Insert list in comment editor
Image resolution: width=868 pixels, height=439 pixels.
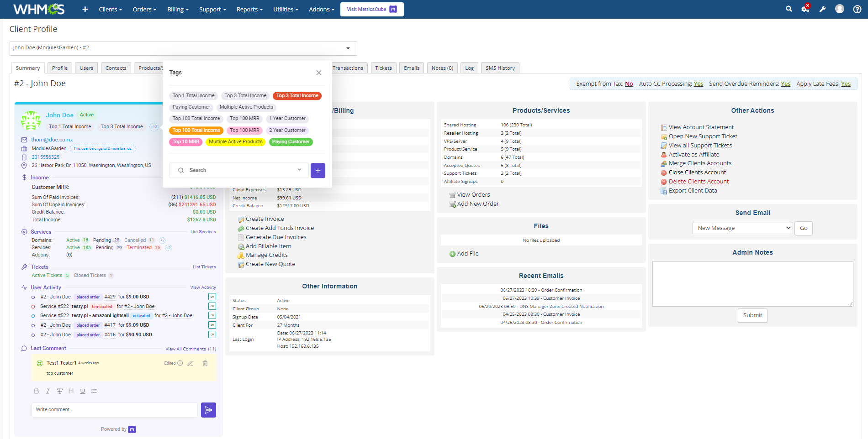94,391
